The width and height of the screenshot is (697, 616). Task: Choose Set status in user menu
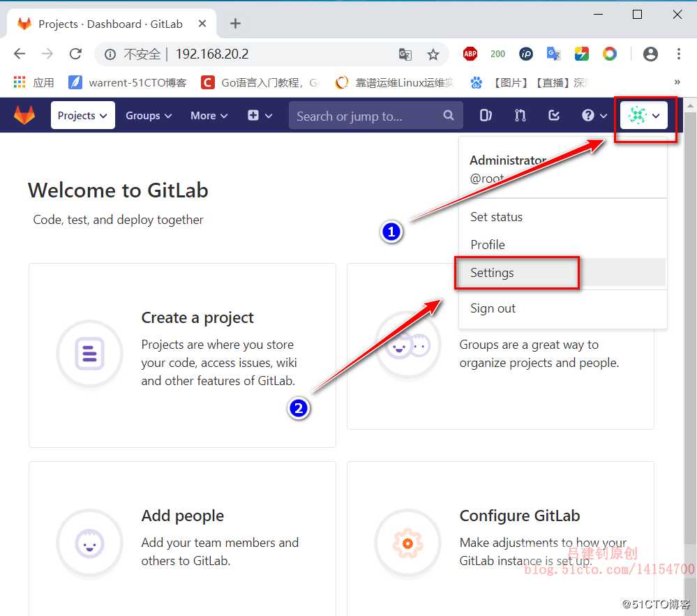(x=497, y=217)
